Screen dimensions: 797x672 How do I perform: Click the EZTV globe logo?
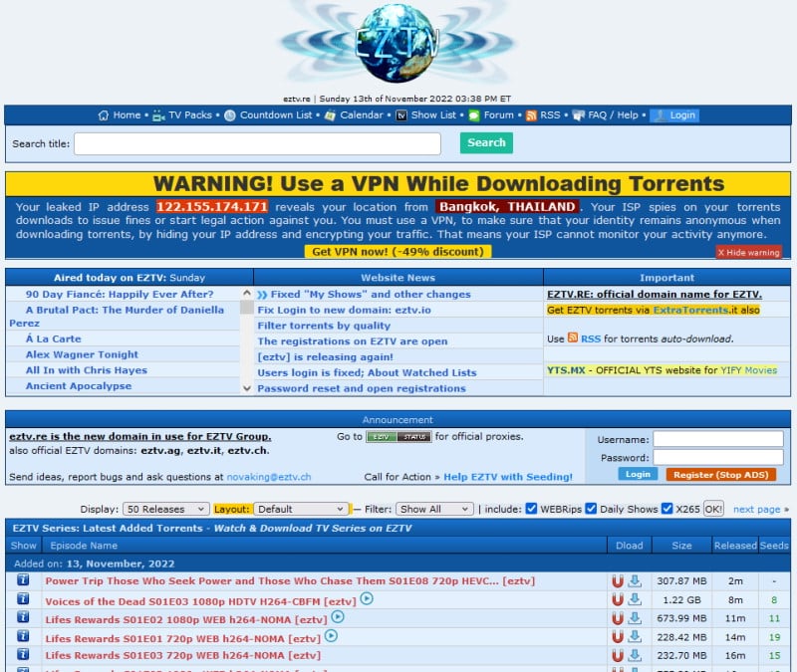click(399, 44)
